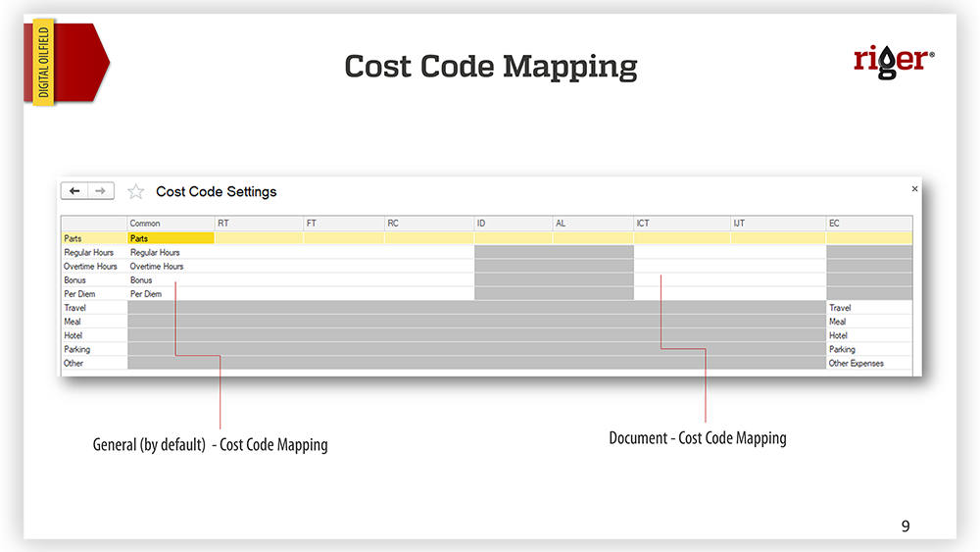Image resolution: width=980 pixels, height=552 pixels.
Task: Click the ICT column header
Action: (x=681, y=224)
